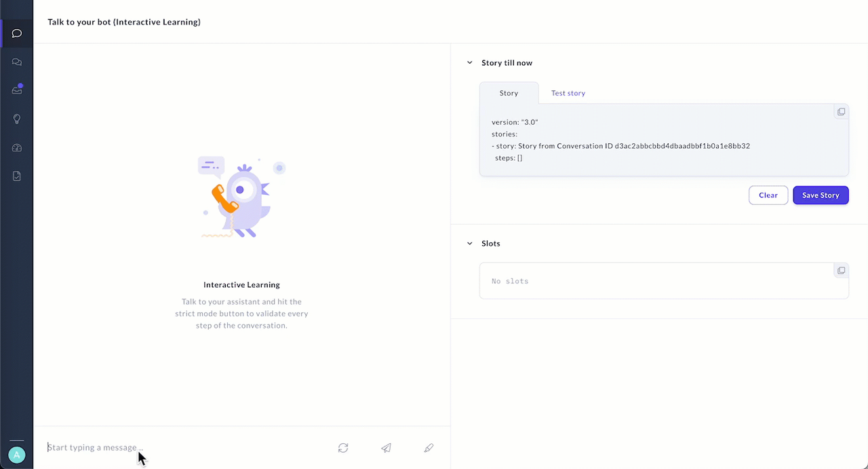Open the Talk to your bot chat icon

[x=17, y=33]
